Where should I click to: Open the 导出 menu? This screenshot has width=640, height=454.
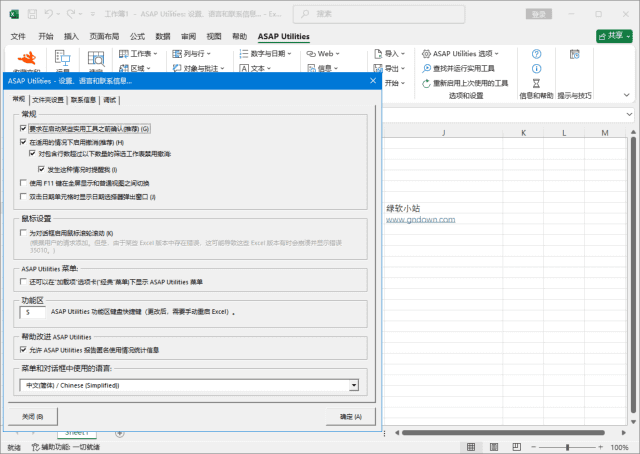point(389,68)
